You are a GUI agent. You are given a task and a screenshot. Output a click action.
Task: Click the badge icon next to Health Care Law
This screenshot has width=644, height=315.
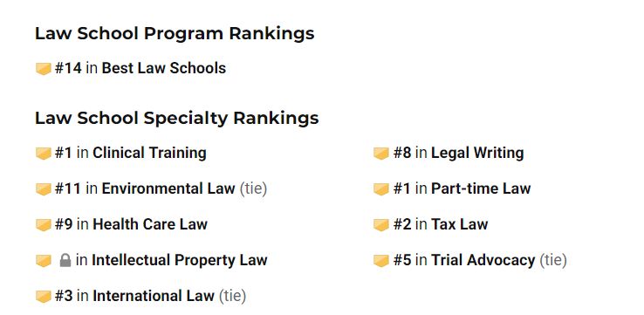pyautogui.click(x=43, y=224)
